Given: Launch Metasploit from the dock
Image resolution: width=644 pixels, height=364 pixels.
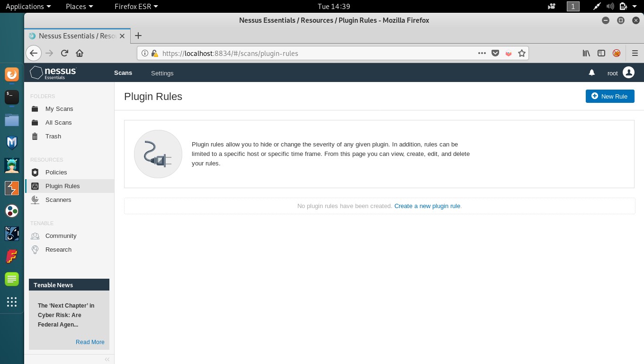Looking at the screenshot, I should pos(12,143).
